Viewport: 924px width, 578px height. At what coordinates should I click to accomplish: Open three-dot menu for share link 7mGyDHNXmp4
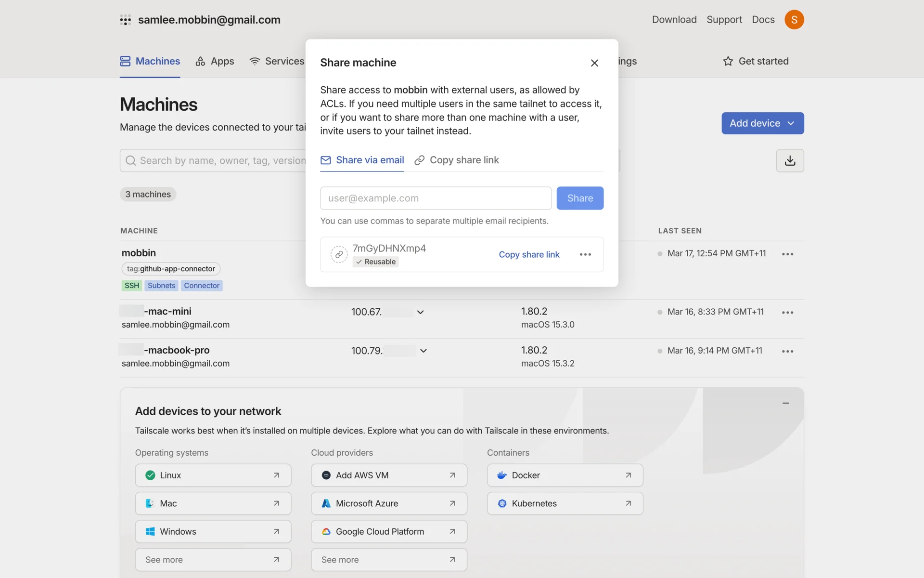coord(585,254)
